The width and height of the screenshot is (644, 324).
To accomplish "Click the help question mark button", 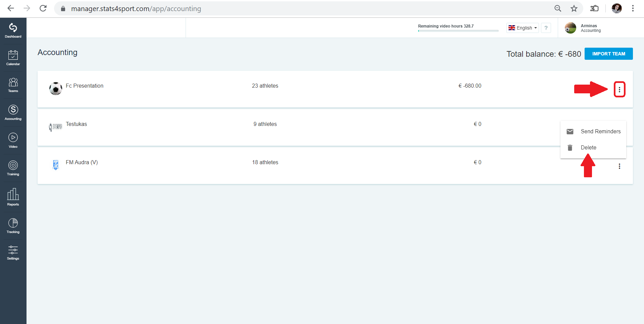I will tap(546, 28).
